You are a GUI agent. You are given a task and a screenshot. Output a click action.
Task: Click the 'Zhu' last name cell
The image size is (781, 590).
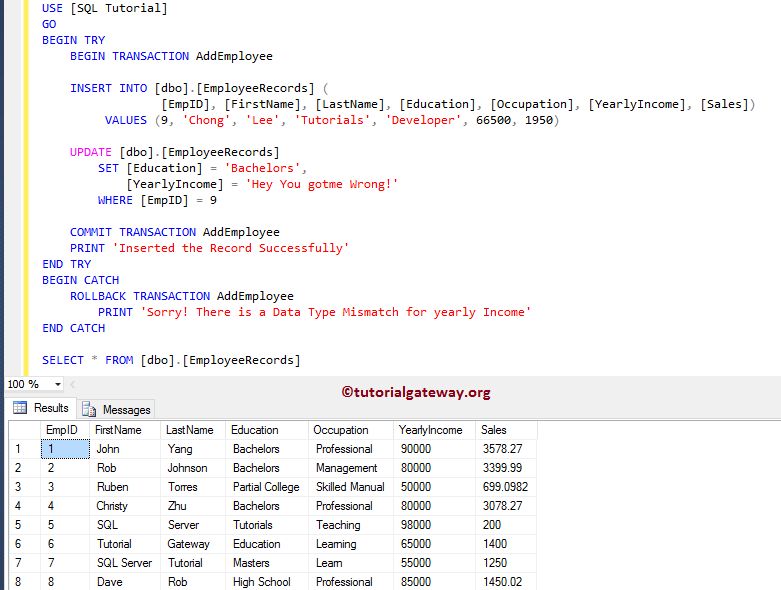[193, 506]
